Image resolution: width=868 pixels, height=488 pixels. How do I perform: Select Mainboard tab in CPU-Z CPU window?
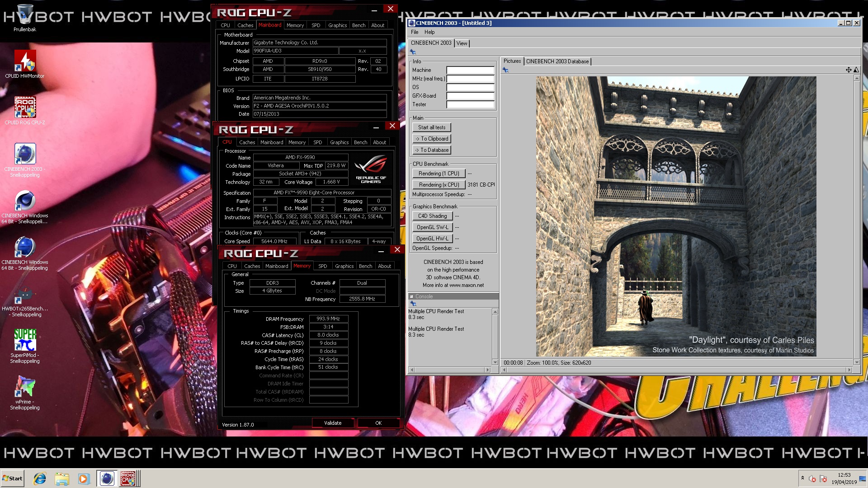click(272, 142)
